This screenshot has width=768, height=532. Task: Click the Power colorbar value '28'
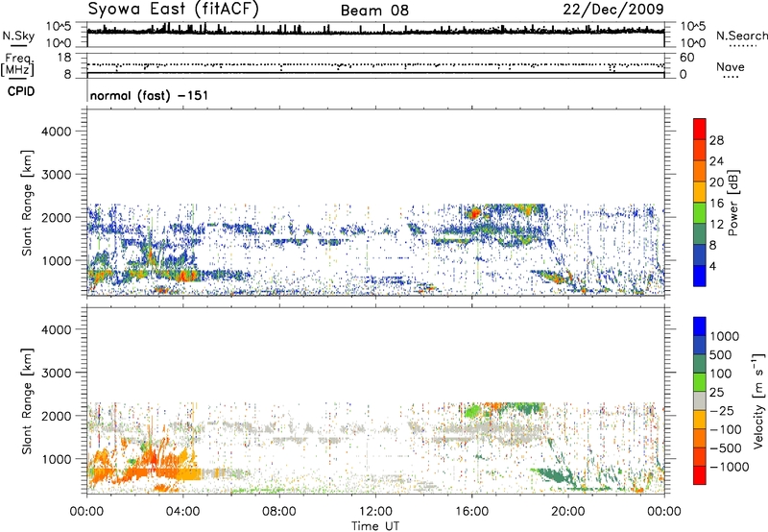(x=716, y=140)
